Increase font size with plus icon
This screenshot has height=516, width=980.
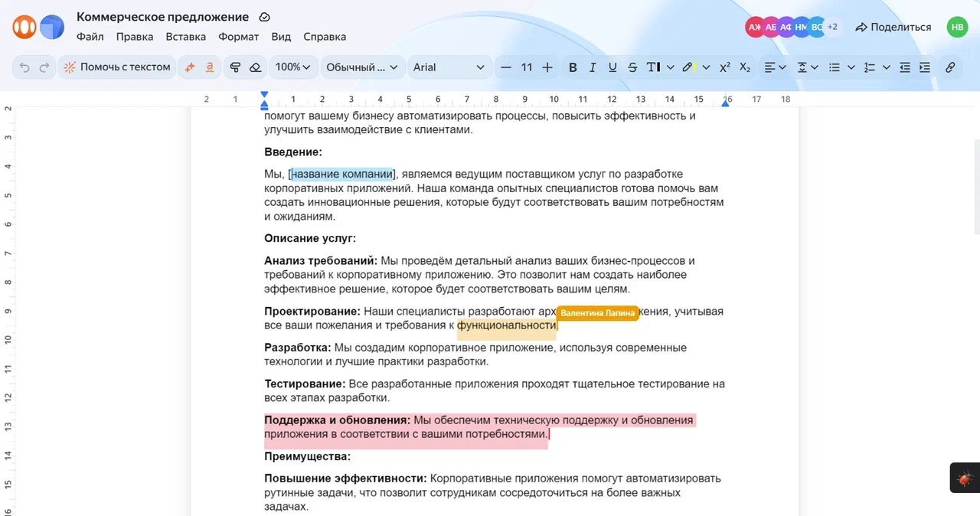tap(547, 67)
